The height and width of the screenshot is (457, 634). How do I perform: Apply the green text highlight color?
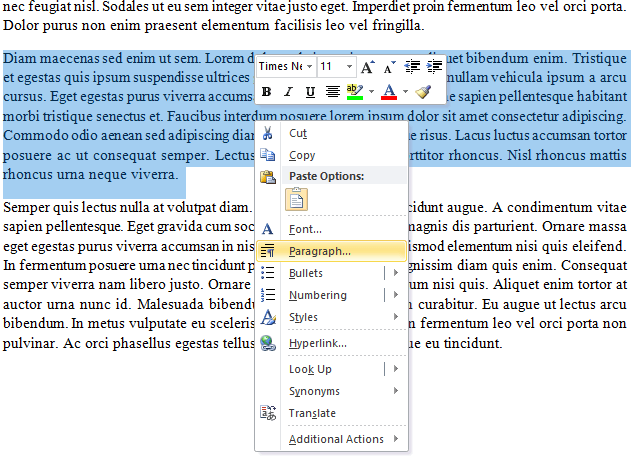(354, 92)
